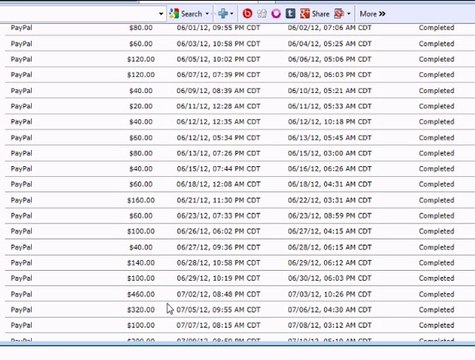Click Completed status in the 06/27/12 09:36 PM row
Image resolution: width=475 pixels, height=360 pixels.
click(436, 247)
